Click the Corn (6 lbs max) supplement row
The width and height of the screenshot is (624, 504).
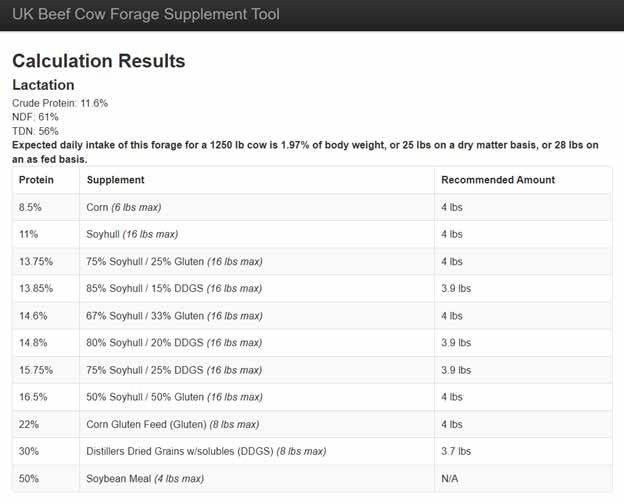click(x=124, y=207)
